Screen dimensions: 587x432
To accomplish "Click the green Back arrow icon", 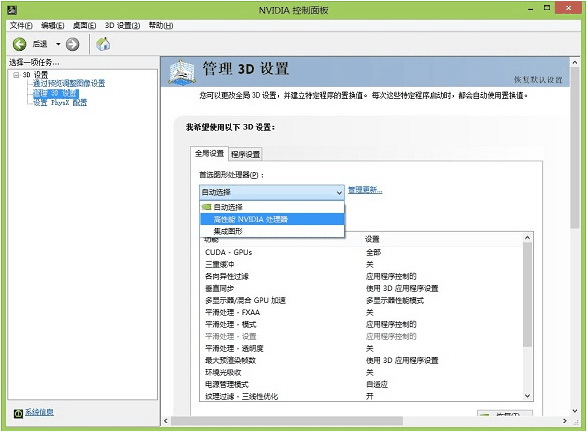I will pyautogui.click(x=19, y=44).
